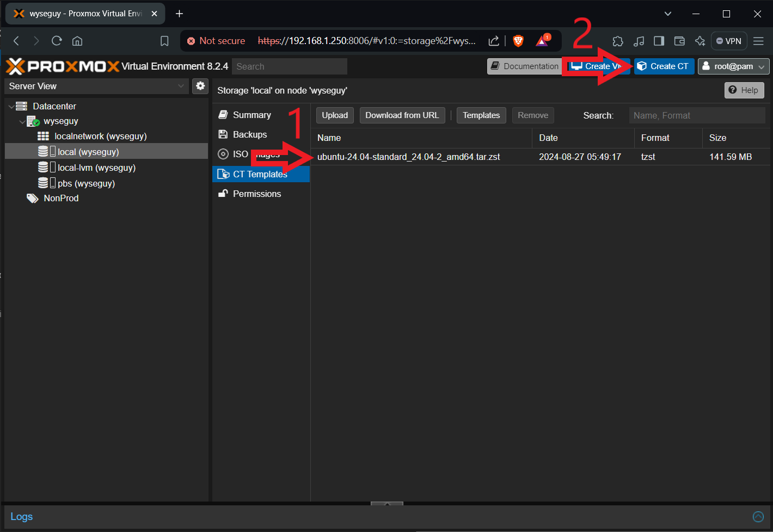Screen dimensions: 773x532
Task: Select localnetwork (wyseguy) in the tree
Action: pos(101,136)
